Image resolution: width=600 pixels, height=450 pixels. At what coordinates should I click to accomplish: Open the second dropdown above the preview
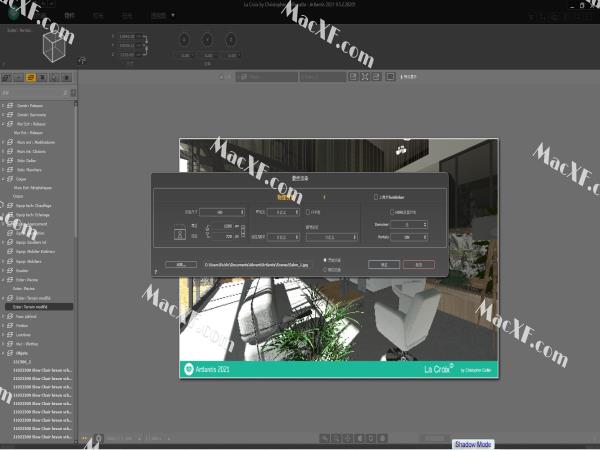click(323, 77)
